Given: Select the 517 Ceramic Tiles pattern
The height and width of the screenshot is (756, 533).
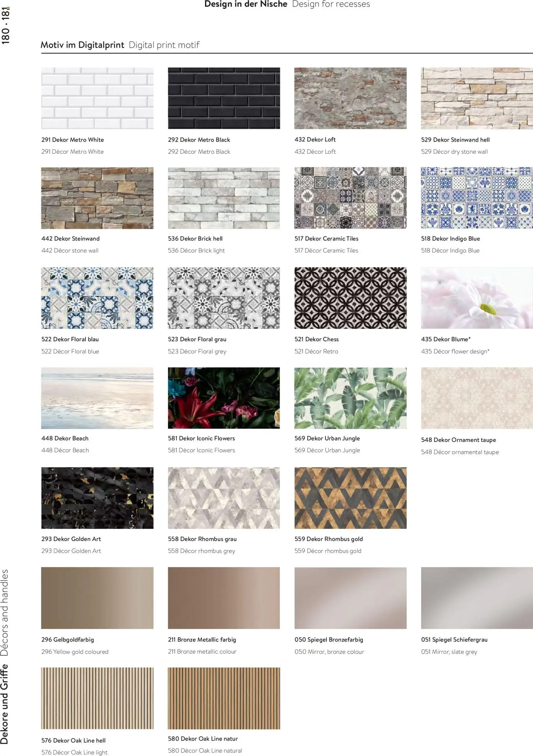Looking at the screenshot, I should coord(350,198).
